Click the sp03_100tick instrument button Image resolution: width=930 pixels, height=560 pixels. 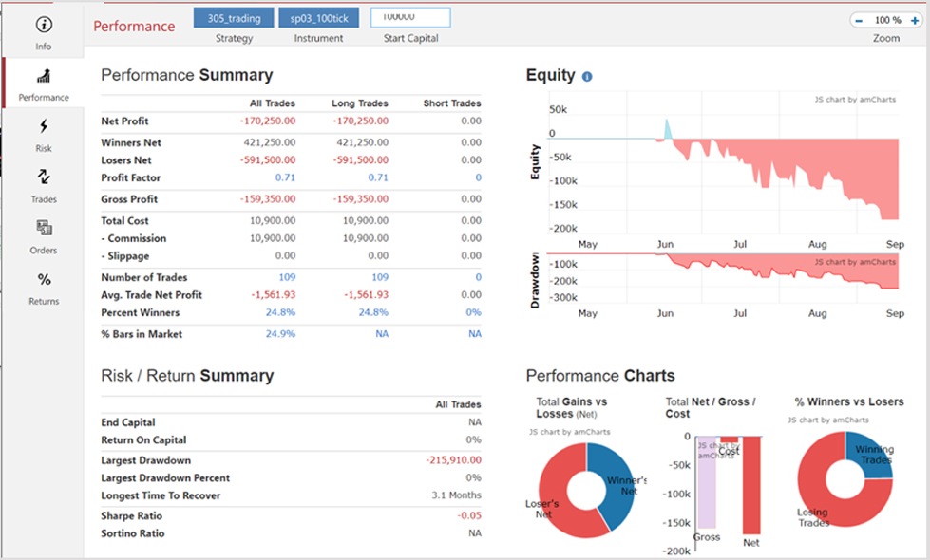point(319,18)
